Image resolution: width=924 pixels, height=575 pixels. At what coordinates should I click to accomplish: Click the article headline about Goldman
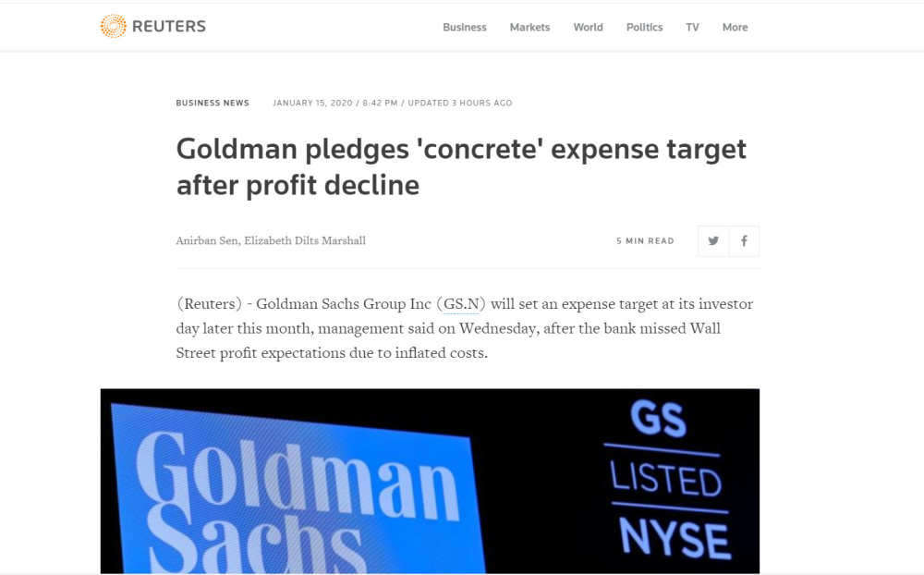pyautogui.click(x=461, y=167)
